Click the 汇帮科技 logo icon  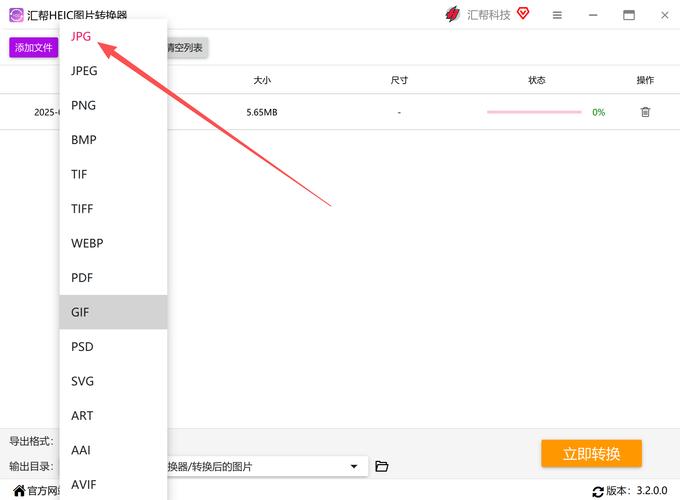click(x=453, y=15)
